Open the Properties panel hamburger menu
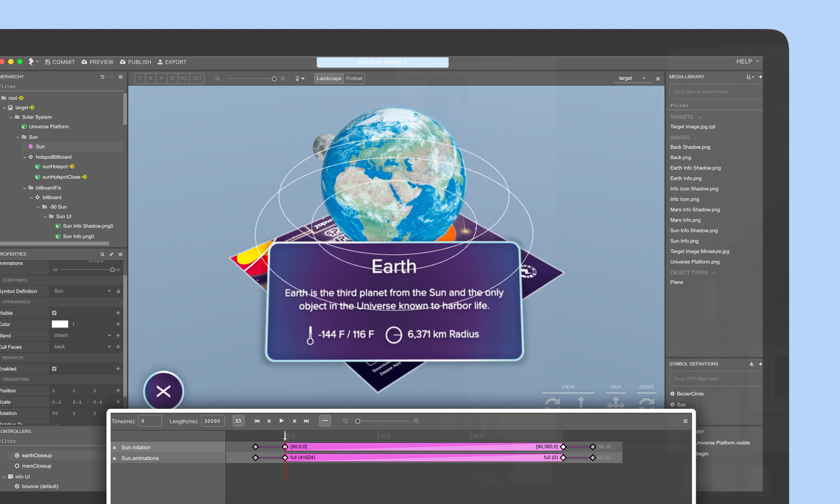This screenshot has height=504, width=840. (120, 255)
